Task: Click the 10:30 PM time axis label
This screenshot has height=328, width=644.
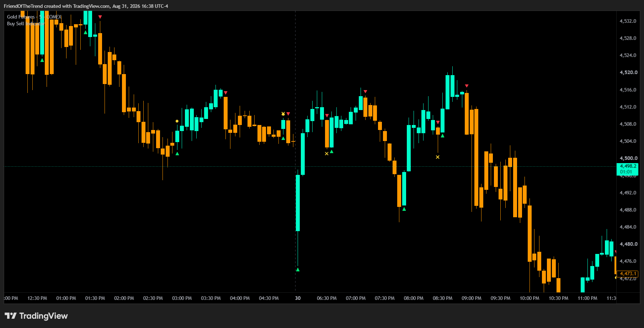Action: tap(559, 298)
